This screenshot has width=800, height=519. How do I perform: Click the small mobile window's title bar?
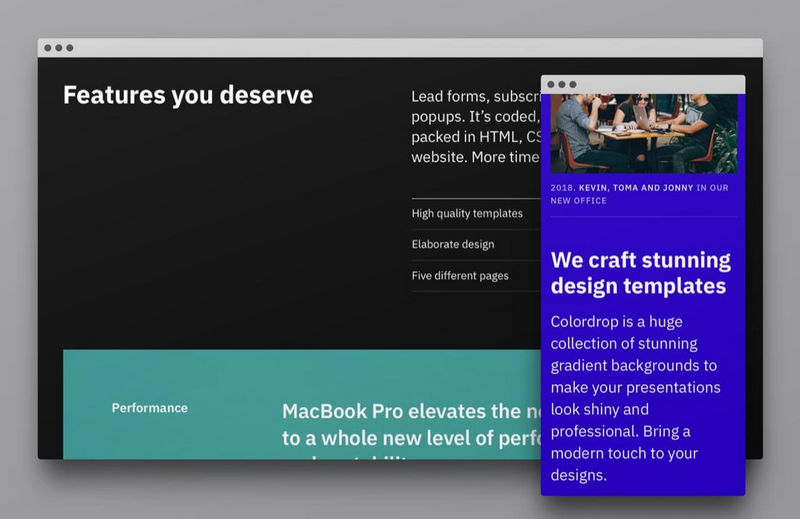tap(660, 84)
